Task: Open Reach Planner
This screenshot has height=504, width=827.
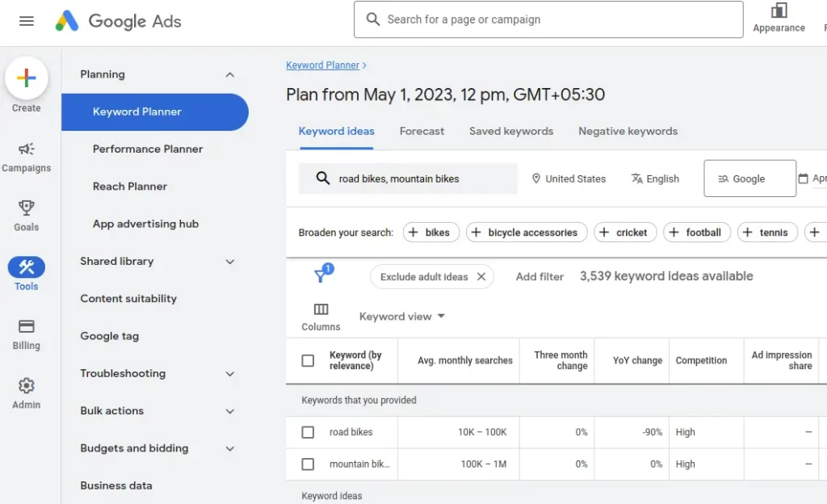Action: [130, 187]
